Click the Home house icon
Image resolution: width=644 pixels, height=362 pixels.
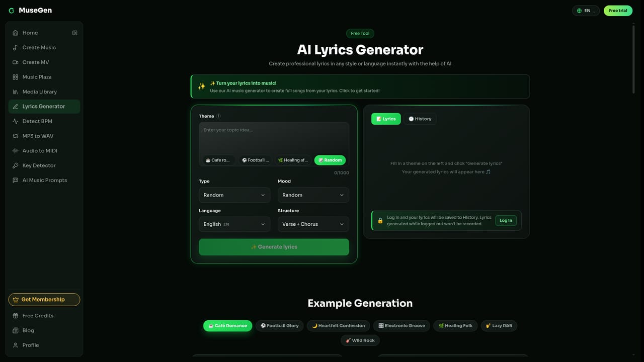(x=15, y=33)
